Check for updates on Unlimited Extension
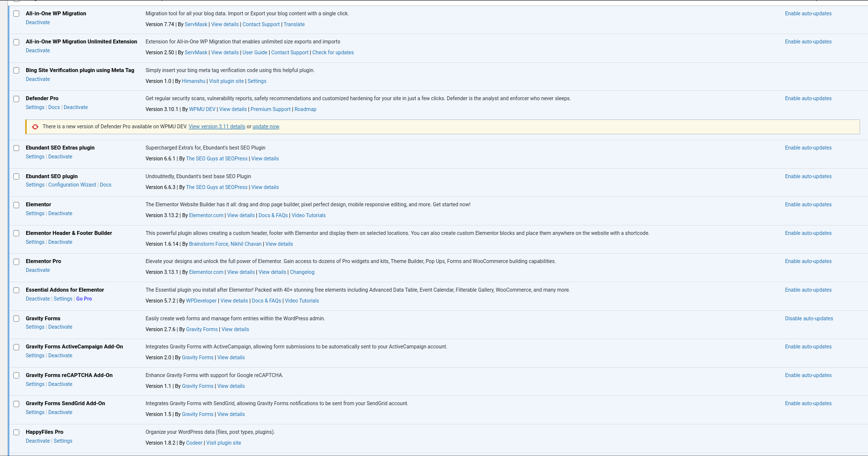Image resolution: width=868 pixels, height=456 pixels. [333, 53]
